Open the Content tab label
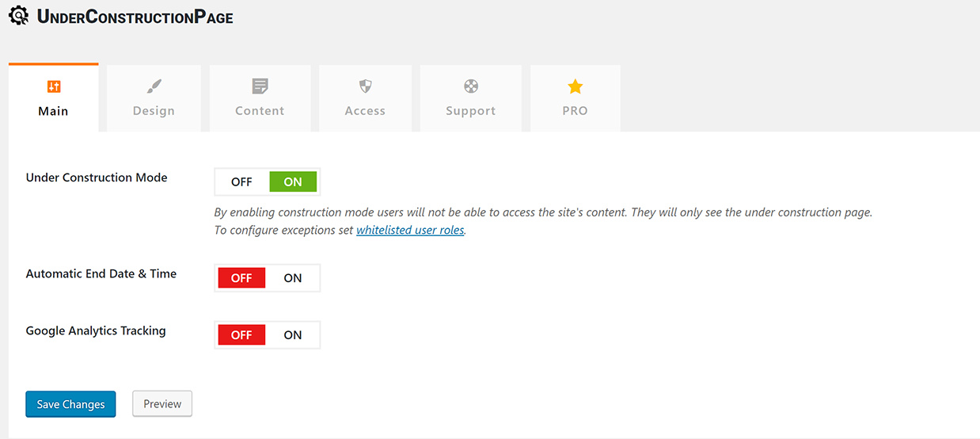Screen dimensions: 980x439 pyautogui.click(x=260, y=111)
